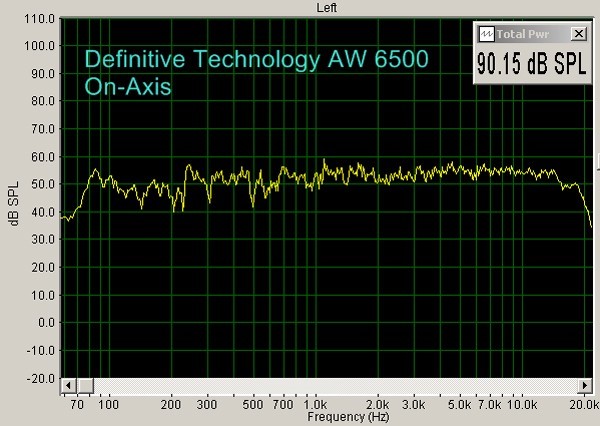Click the 90.0 y-axis value
The height and width of the screenshot is (426, 600).
(43, 73)
